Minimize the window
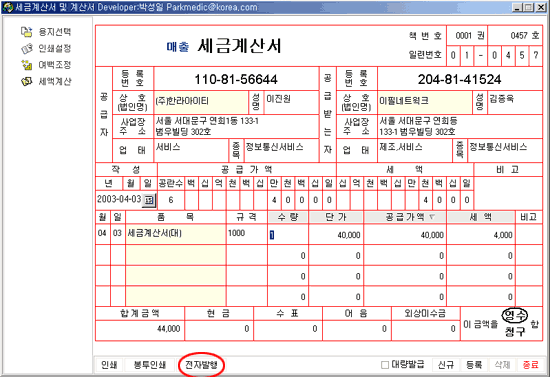The height and width of the screenshot is (377, 550). 517,7
